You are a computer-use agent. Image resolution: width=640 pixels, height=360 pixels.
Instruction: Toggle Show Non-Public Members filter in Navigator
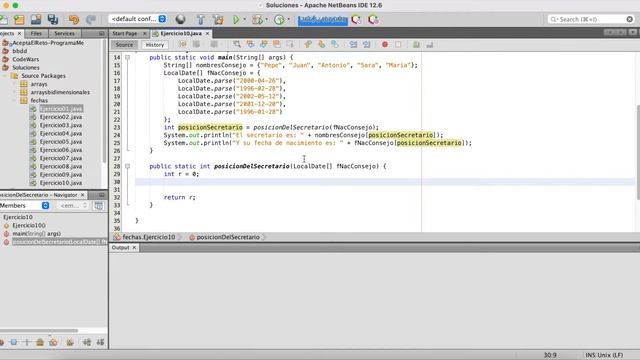point(40,342)
